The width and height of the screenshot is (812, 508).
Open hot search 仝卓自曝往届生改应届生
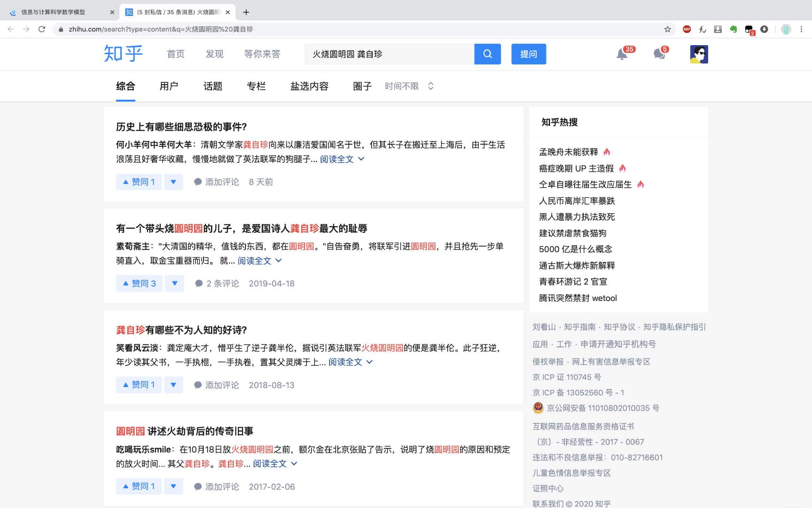586,184
